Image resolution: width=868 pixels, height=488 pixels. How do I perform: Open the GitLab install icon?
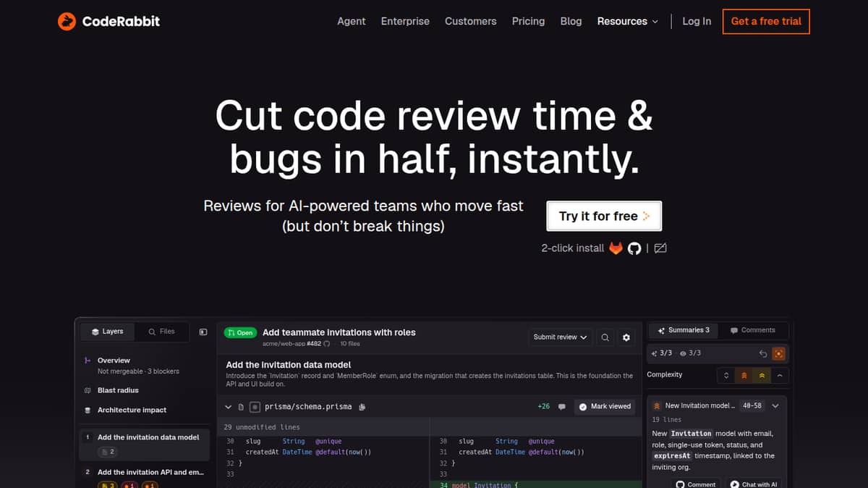pyautogui.click(x=616, y=248)
